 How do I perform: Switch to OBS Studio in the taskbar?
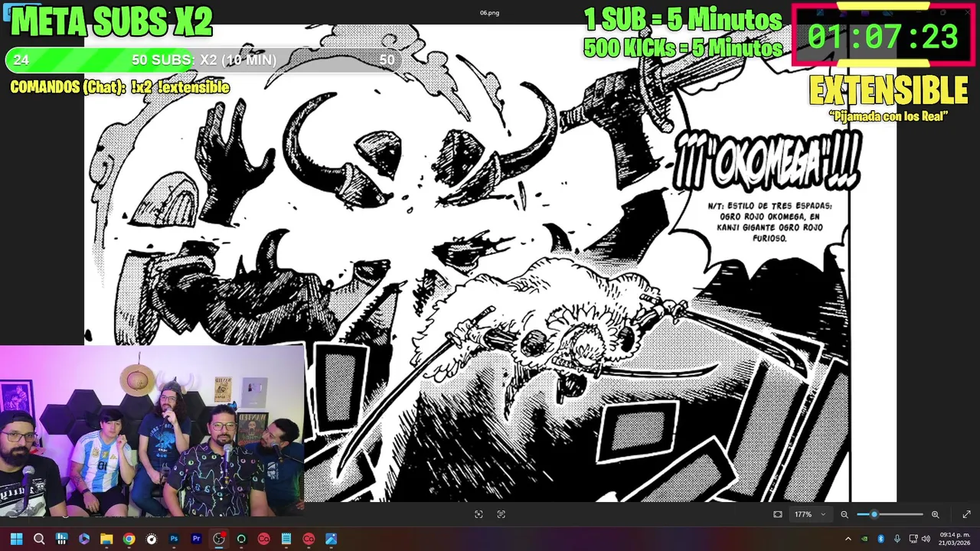pyautogui.click(x=219, y=539)
